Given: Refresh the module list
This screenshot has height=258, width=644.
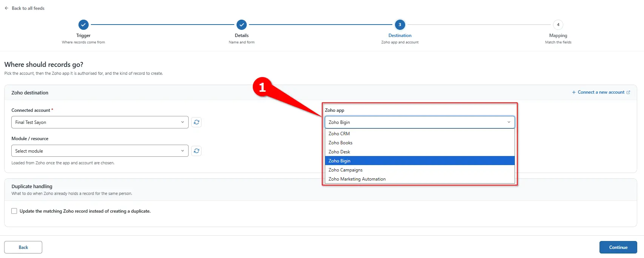Looking at the screenshot, I should [196, 151].
